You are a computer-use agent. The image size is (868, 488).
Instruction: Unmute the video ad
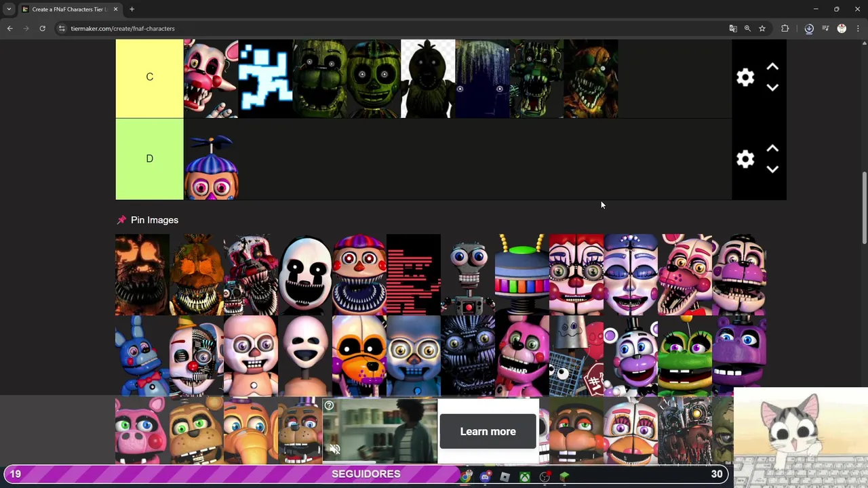pyautogui.click(x=334, y=449)
